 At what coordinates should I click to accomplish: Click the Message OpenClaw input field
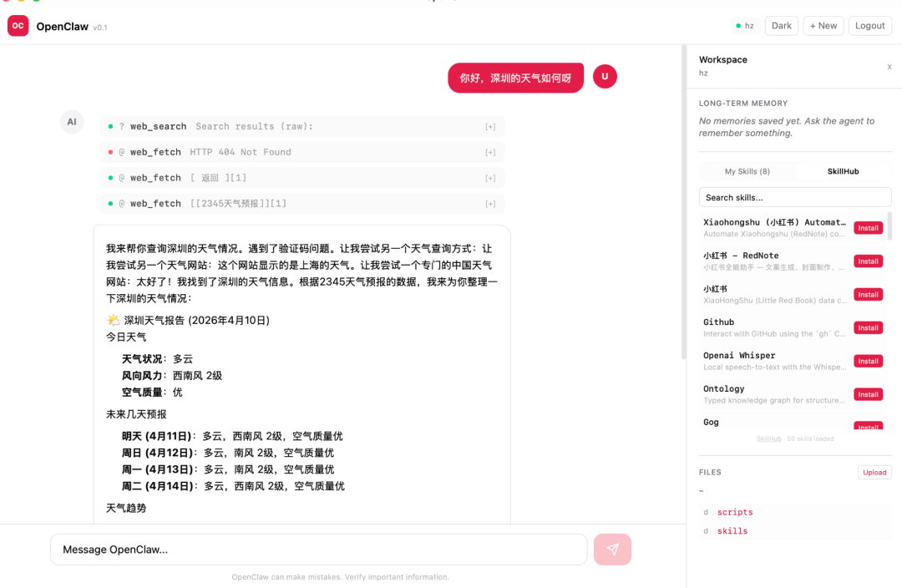click(317, 549)
